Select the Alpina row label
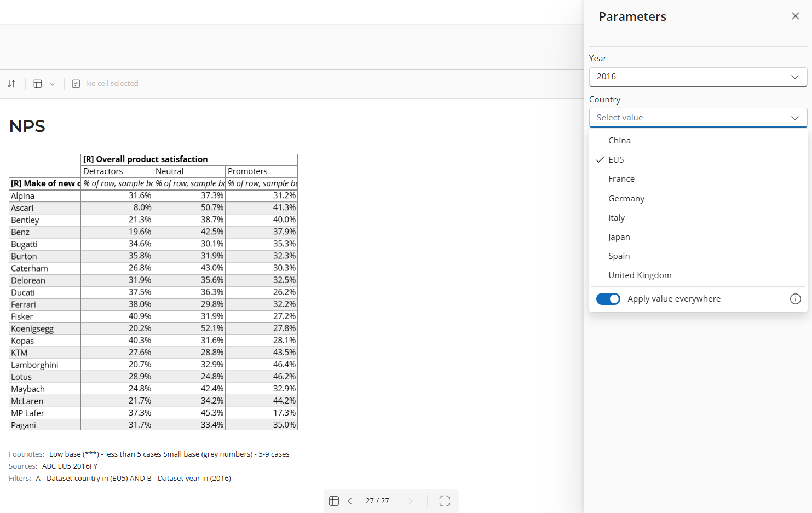This screenshot has height=513, width=812. [45, 196]
